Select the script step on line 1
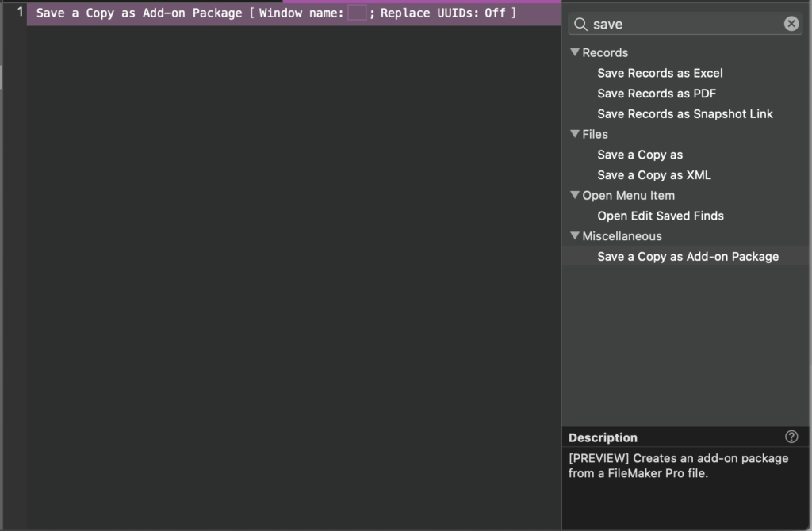812x531 pixels. [238, 13]
